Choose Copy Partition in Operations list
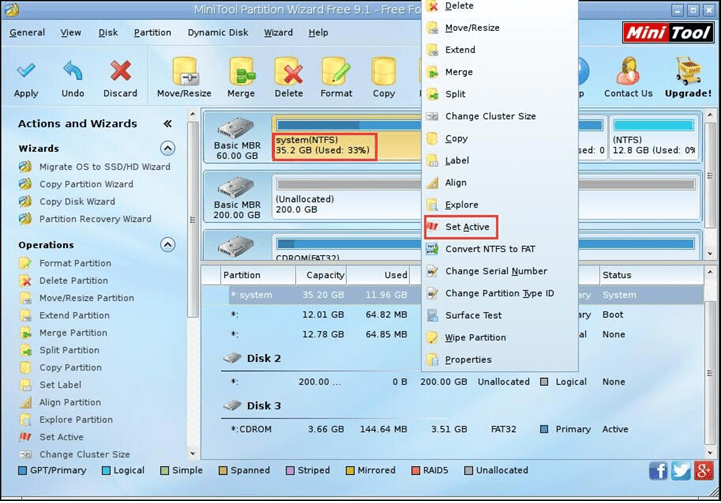Screen dimensions: 721x503 [x=61, y=368]
